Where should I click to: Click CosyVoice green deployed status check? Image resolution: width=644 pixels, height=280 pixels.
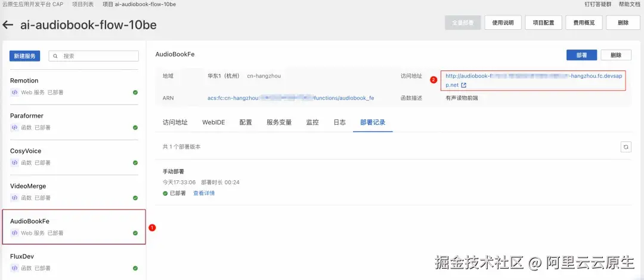[135, 163]
